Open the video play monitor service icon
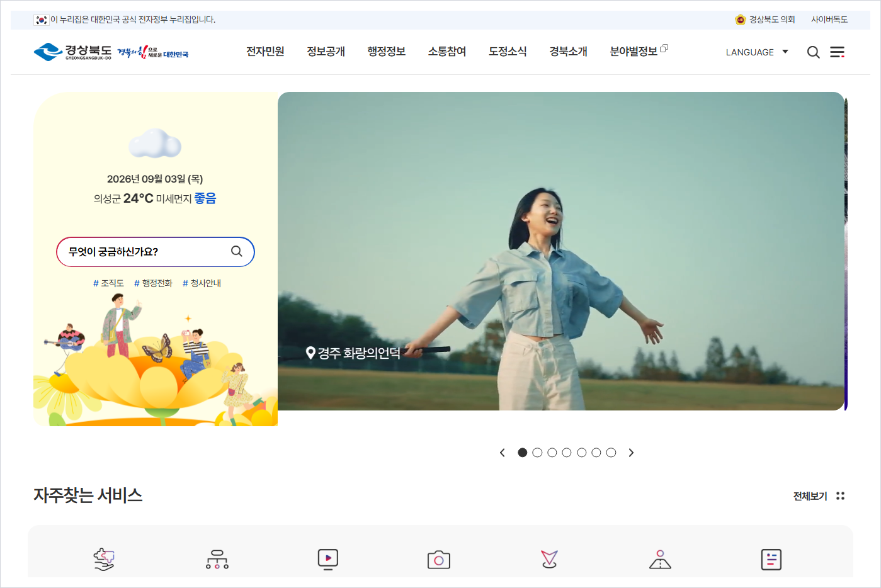 point(328,559)
